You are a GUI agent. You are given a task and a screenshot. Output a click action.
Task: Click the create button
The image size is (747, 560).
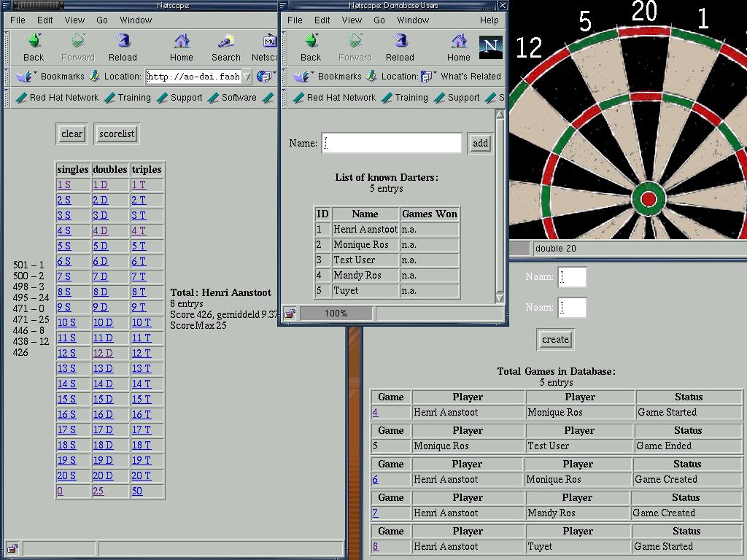[555, 340]
